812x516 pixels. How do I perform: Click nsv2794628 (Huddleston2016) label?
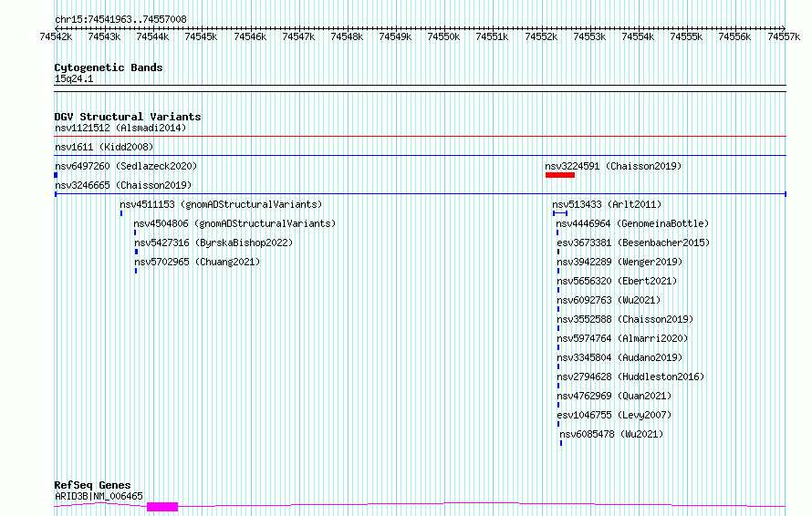[x=630, y=377]
